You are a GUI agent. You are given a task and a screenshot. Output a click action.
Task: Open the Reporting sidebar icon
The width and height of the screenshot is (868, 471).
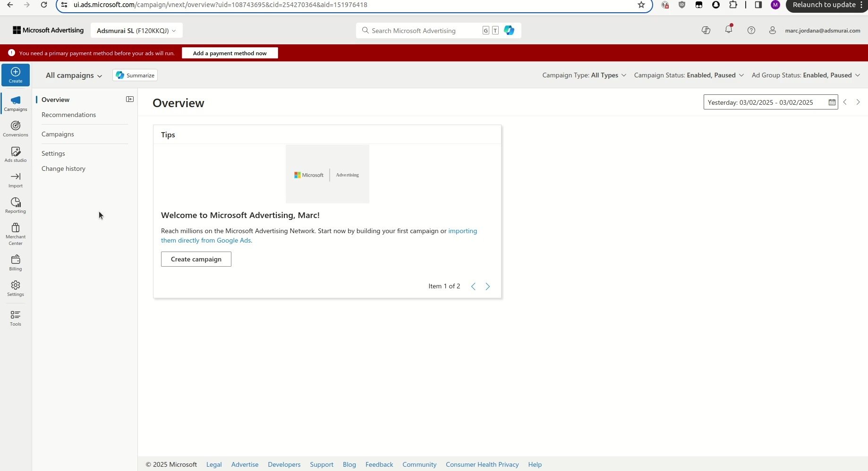tap(16, 205)
